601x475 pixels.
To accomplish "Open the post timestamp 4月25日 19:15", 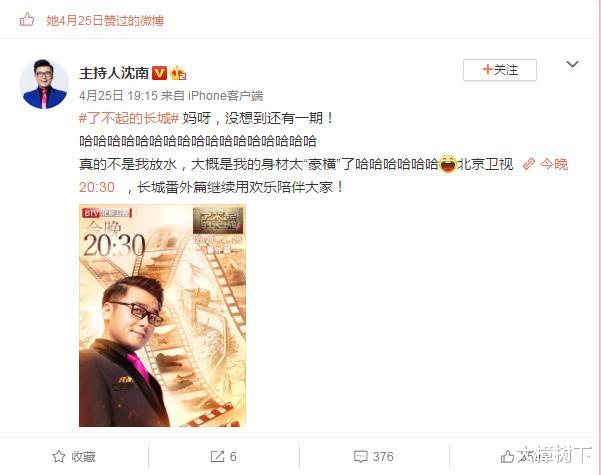I will pos(118,95).
